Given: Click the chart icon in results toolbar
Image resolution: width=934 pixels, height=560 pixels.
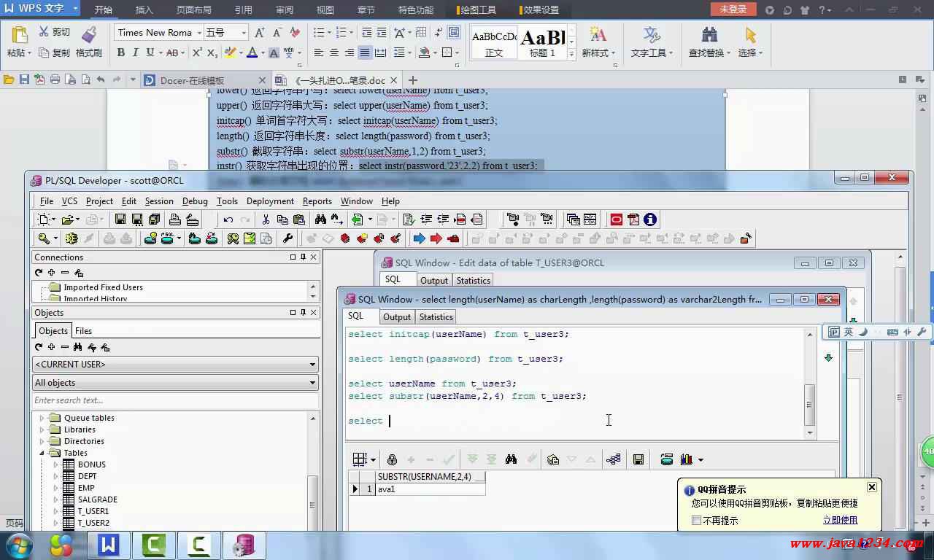Looking at the screenshot, I should tap(687, 459).
